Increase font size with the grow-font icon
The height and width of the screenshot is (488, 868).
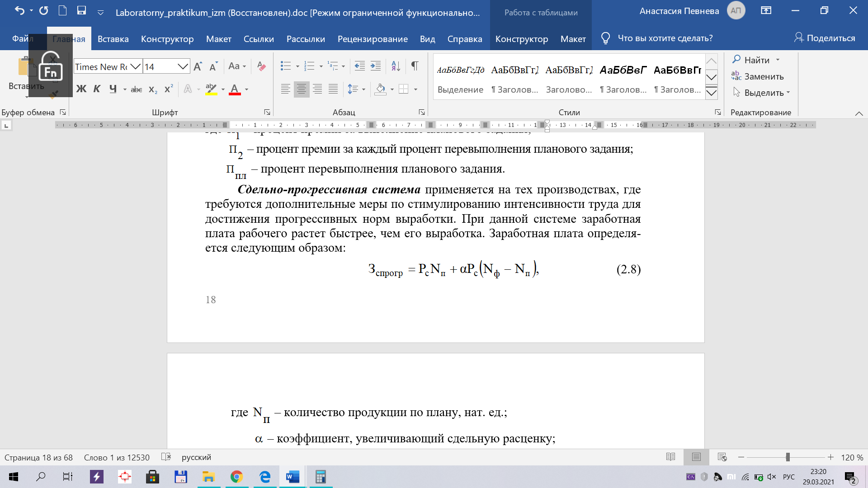pos(198,66)
